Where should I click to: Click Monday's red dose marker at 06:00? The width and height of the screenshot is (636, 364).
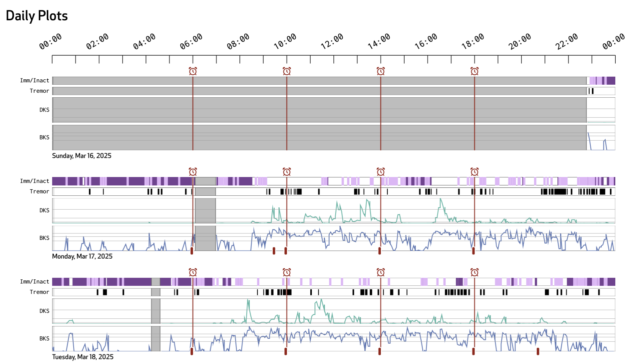(192, 251)
